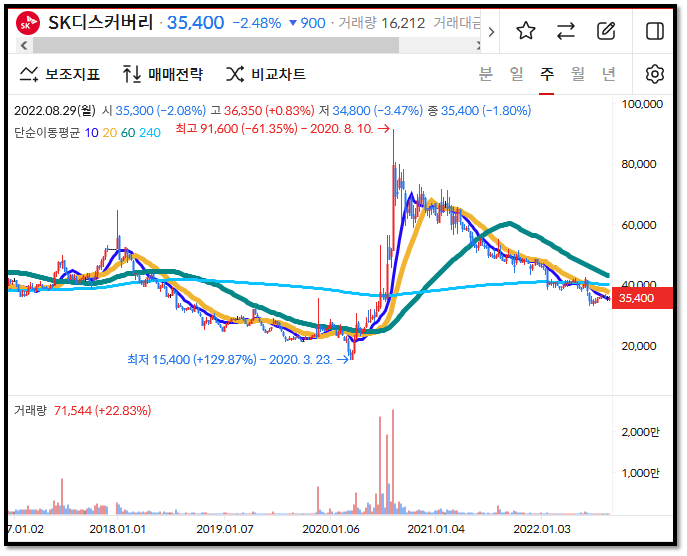Click the 2022.08.29(월) date label
This screenshot has width=687, height=556.
click(x=55, y=110)
